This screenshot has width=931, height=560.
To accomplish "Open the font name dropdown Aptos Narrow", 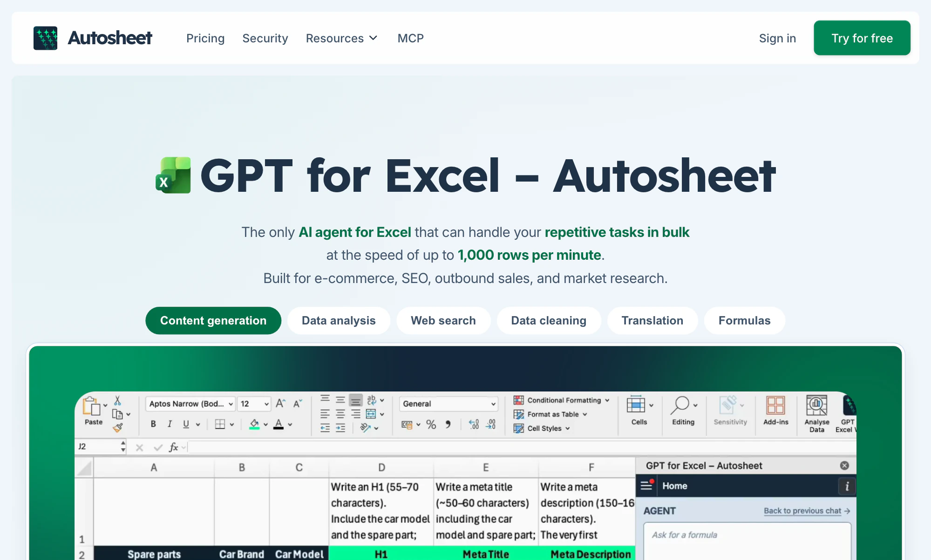I will 190,404.
